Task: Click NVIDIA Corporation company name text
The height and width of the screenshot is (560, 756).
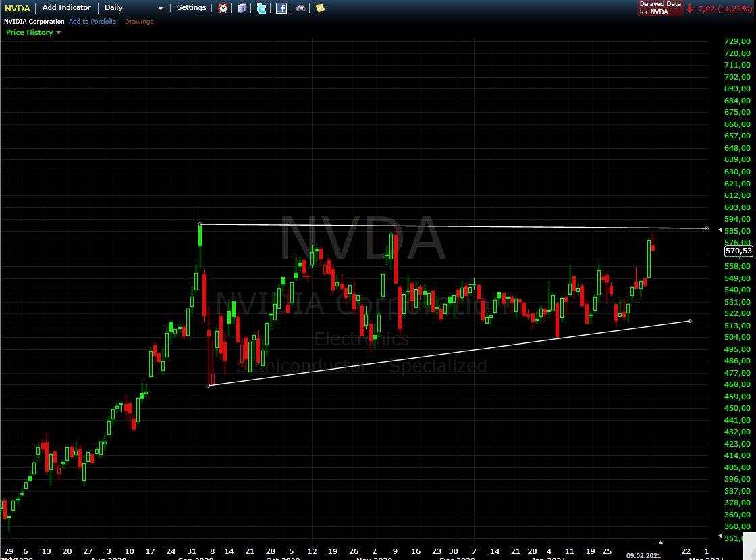Action: [x=34, y=21]
